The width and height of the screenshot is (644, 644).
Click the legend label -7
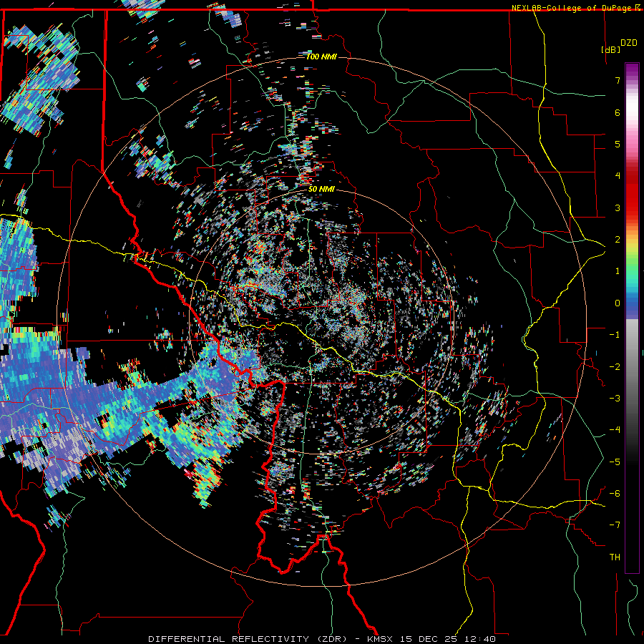click(615, 525)
